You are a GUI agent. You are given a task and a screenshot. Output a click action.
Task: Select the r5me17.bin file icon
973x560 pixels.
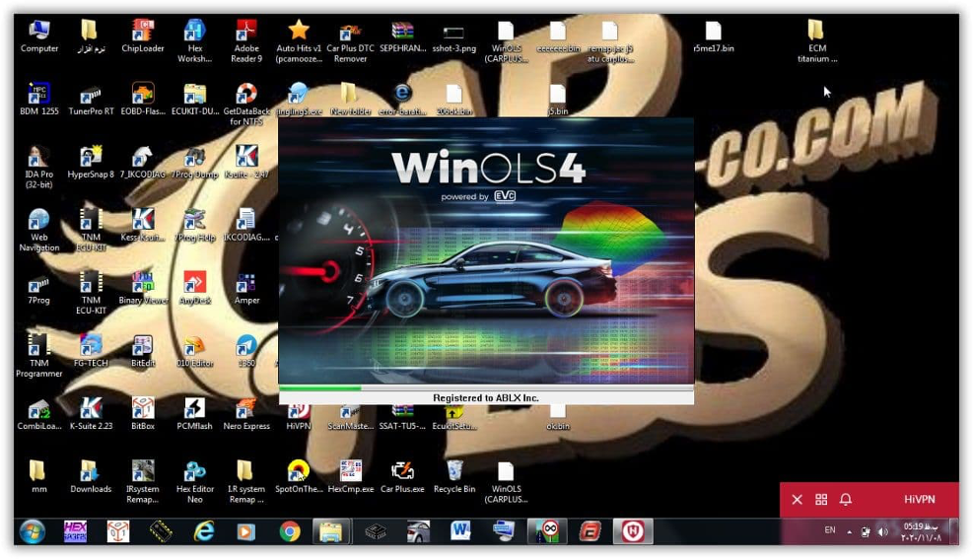(x=714, y=36)
